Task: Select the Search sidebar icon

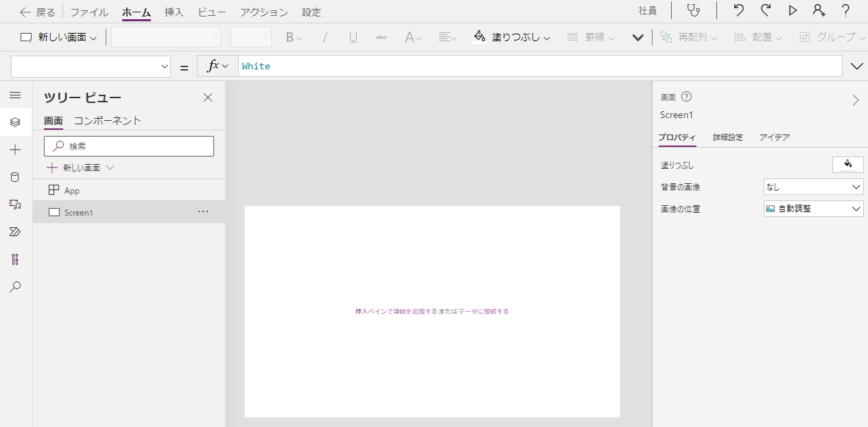Action: (x=15, y=286)
